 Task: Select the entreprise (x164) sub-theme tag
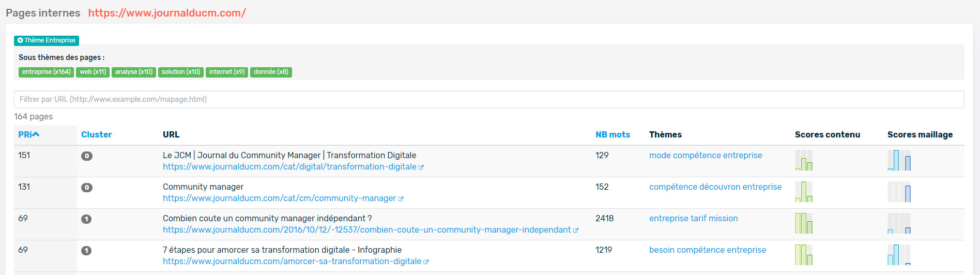coord(47,72)
